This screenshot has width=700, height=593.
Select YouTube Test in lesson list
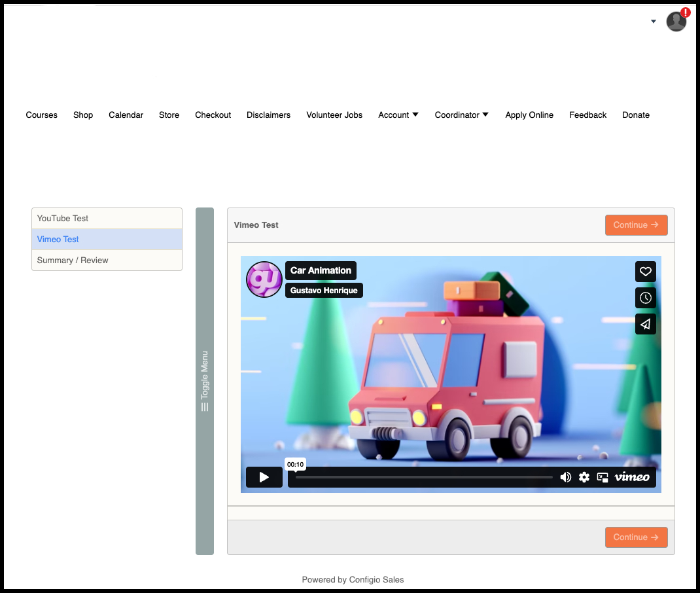point(63,219)
